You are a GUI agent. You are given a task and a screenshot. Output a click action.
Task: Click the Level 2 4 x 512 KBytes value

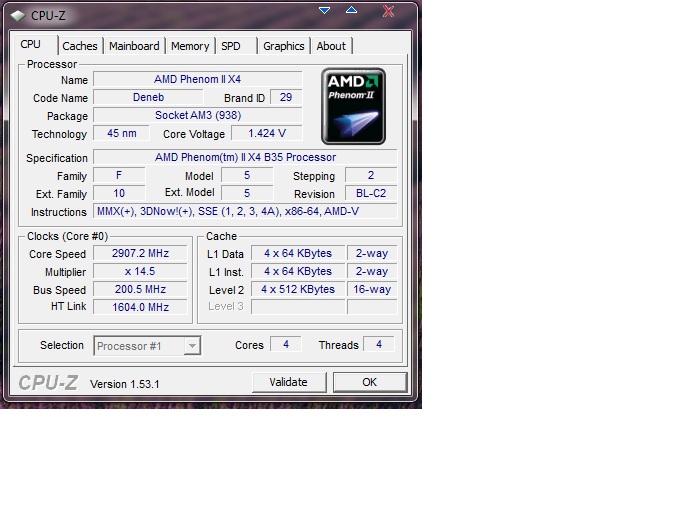click(x=298, y=289)
